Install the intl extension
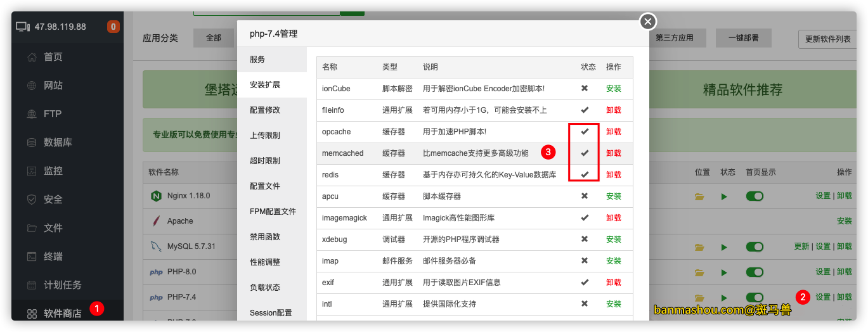The height and width of the screenshot is (332, 868). (x=614, y=304)
